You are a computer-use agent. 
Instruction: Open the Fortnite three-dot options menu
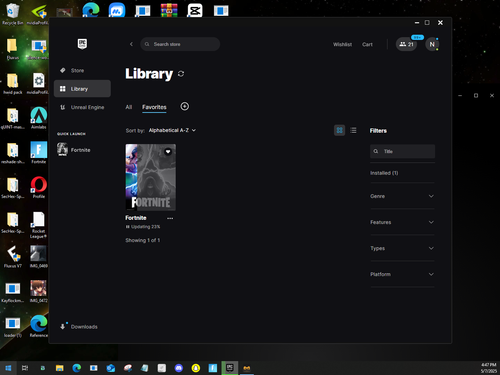pos(170,218)
